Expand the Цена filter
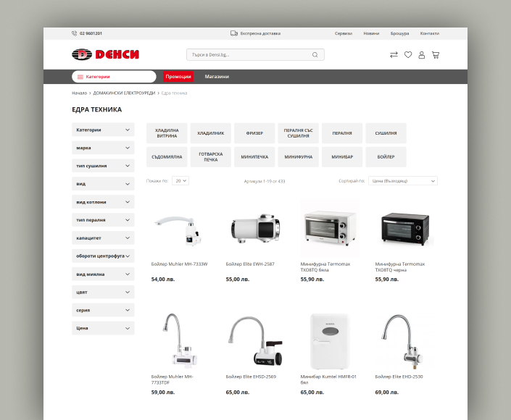 (103, 328)
